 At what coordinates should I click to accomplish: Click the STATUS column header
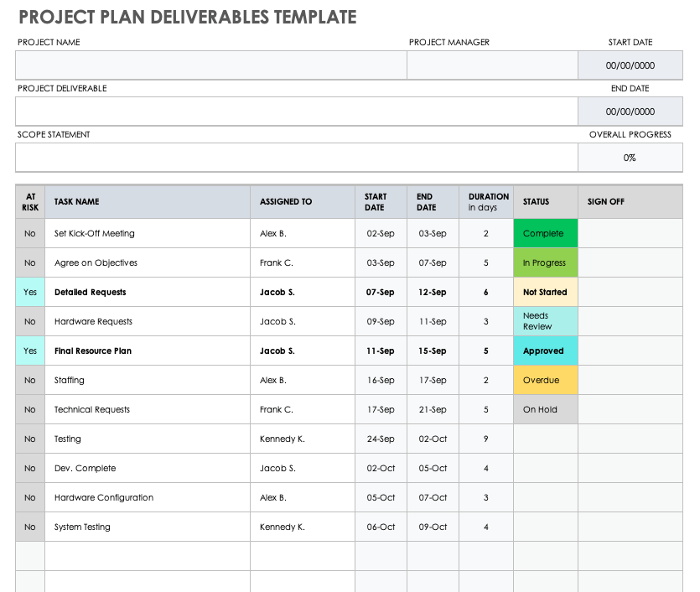click(546, 202)
